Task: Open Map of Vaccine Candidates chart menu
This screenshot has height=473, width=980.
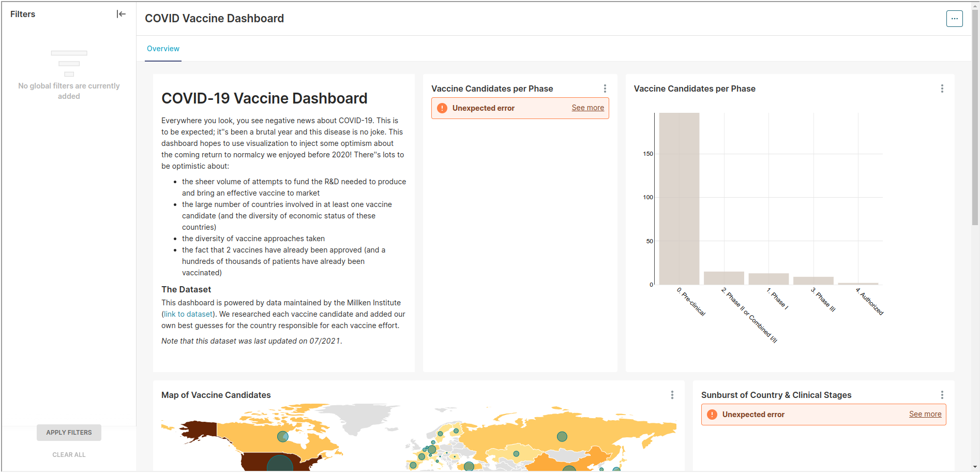Action: (x=672, y=395)
